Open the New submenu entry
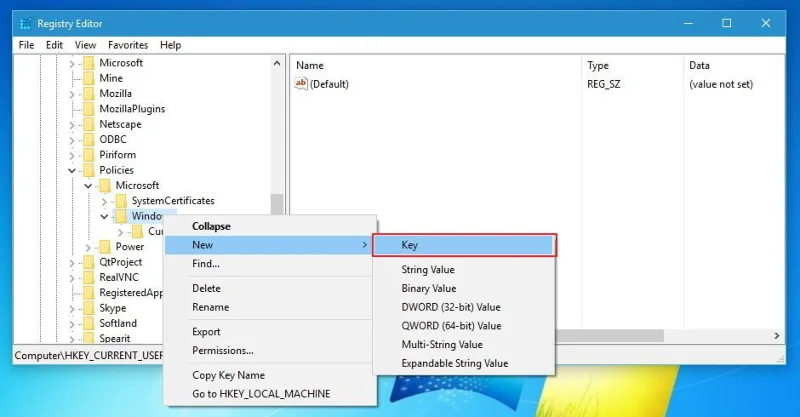 [x=268, y=245]
